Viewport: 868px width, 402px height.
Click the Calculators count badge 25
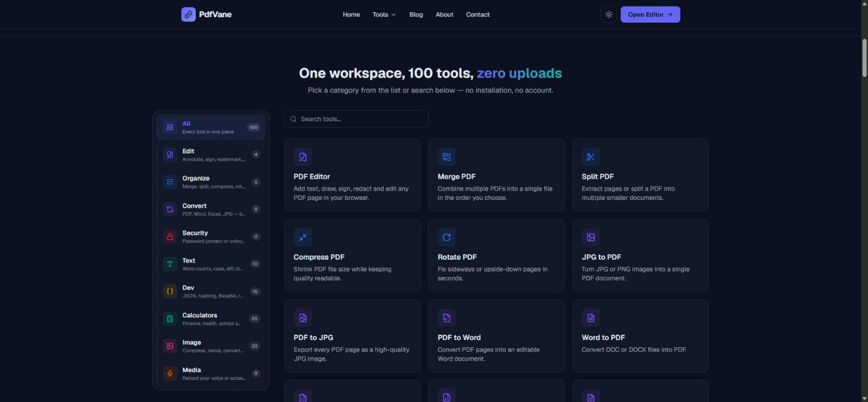point(254,318)
